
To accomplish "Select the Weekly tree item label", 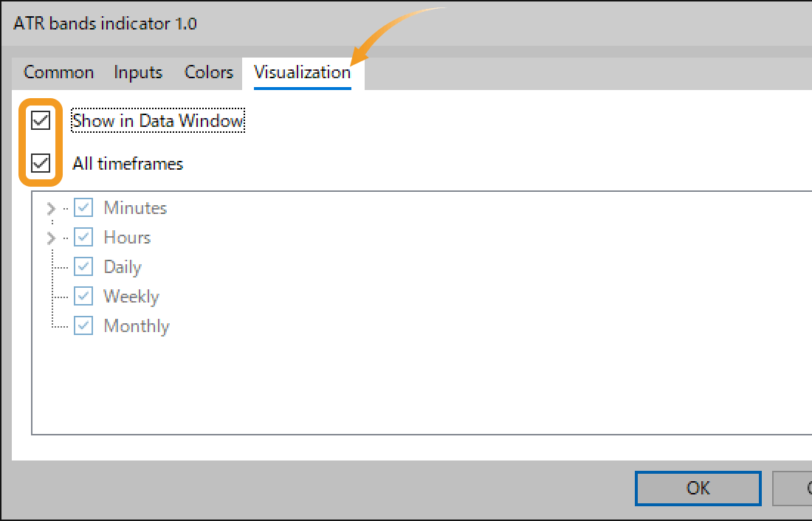I will [131, 296].
